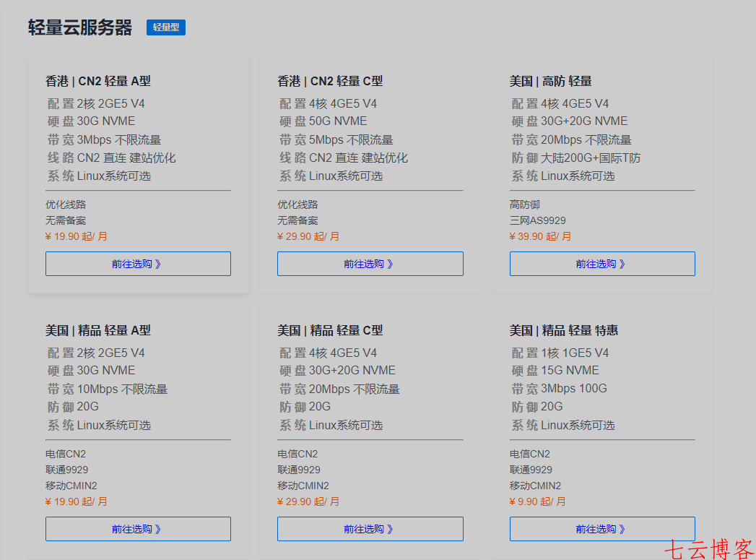This screenshot has height=560, width=756.
Task: Click 硬盘 30G+20G NVME in 美国 高防 card
Action: pyautogui.click(x=570, y=121)
